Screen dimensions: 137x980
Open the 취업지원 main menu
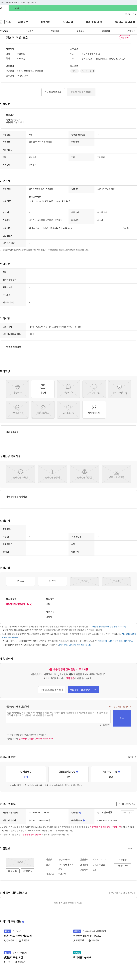coord(46,22)
